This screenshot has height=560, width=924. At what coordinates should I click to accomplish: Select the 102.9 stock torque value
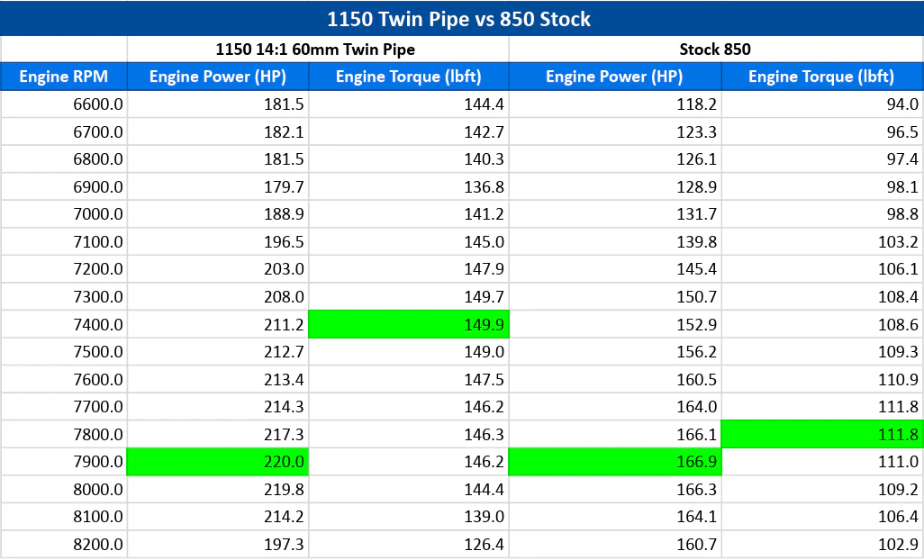point(821,545)
